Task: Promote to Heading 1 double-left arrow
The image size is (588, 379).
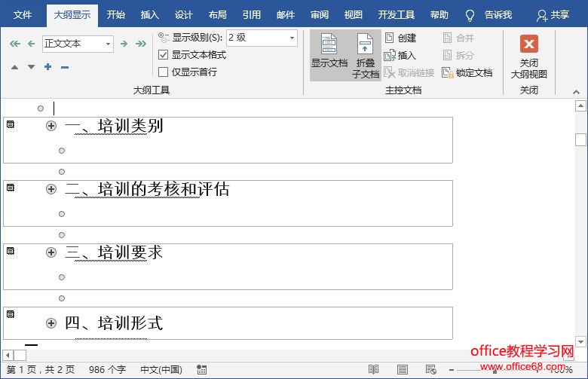Action: (x=15, y=44)
